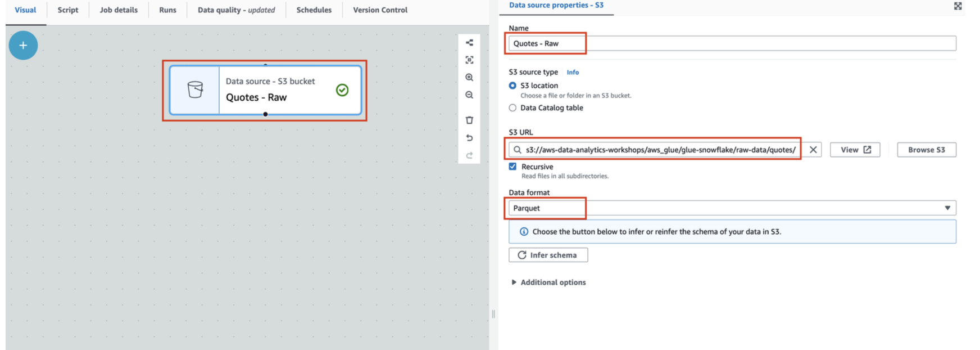Toggle the Recursive checkbox

point(512,167)
